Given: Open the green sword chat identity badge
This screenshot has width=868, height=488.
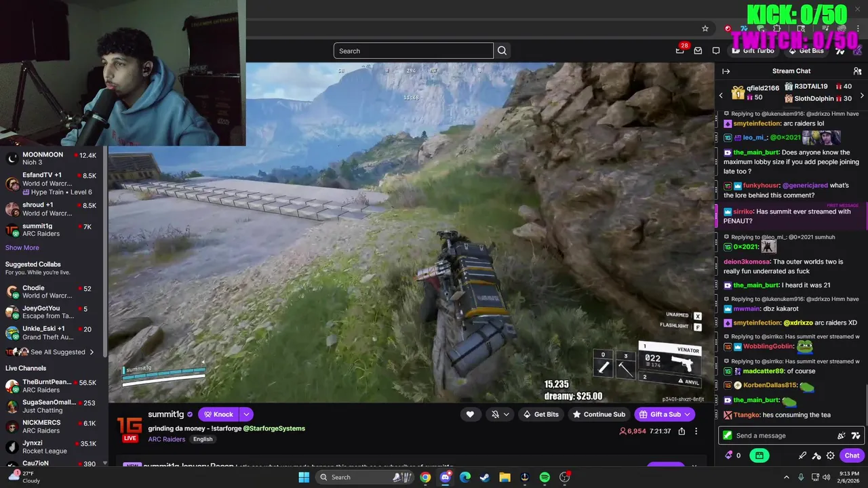Looking at the screenshot, I should tap(727, 436).
